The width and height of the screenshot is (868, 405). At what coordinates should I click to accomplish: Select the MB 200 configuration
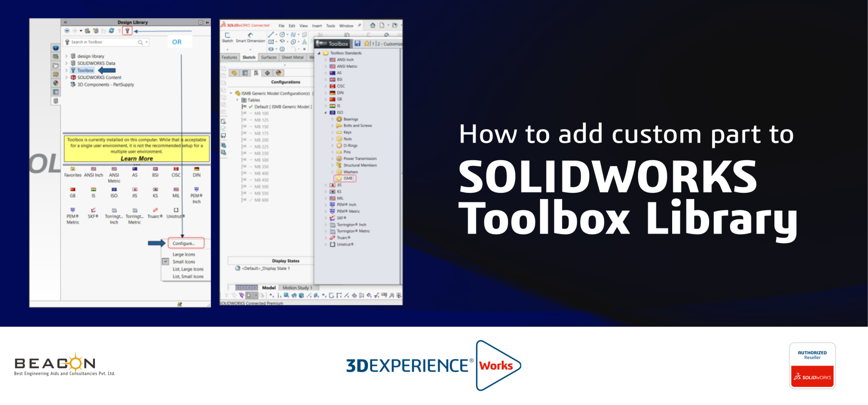261,140
